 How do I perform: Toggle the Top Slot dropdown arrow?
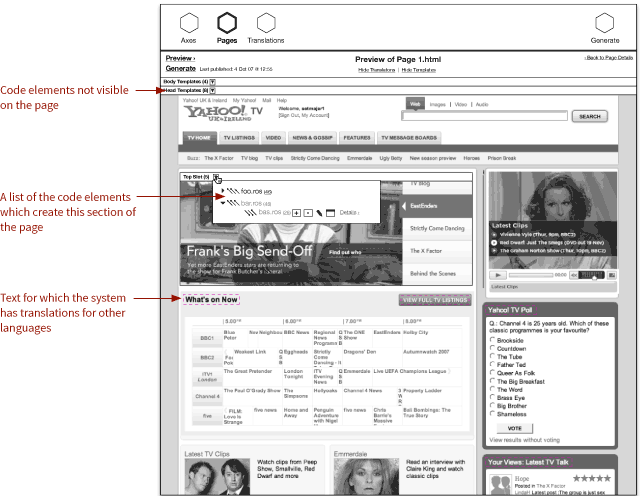pos(216,177)
